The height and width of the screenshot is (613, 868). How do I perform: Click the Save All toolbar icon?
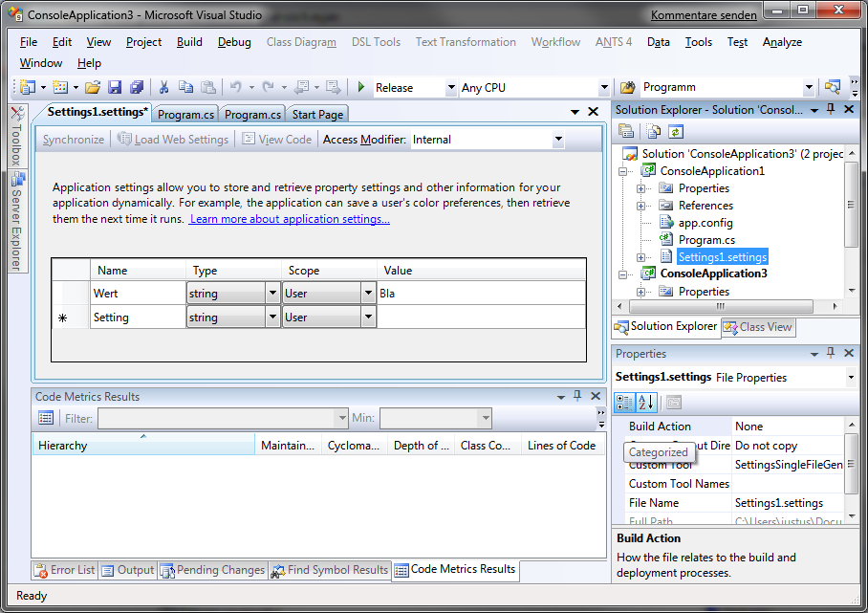click(136, 87)
